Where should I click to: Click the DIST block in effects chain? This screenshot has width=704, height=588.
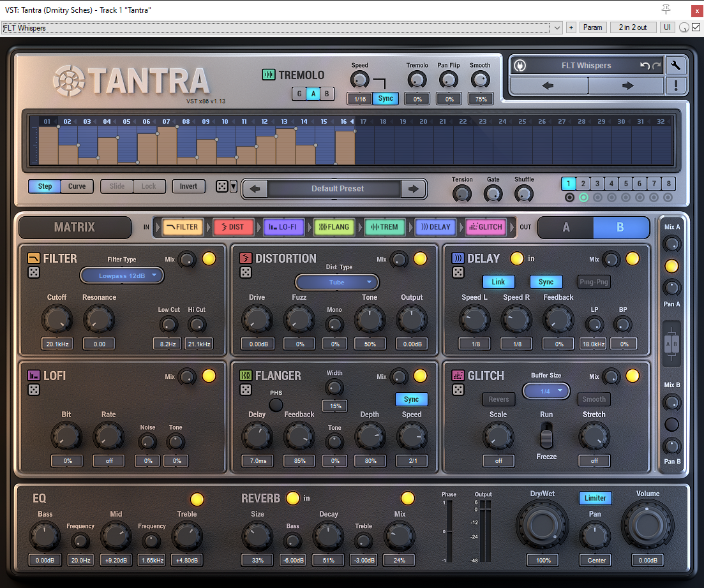click(x=233, y=227)
